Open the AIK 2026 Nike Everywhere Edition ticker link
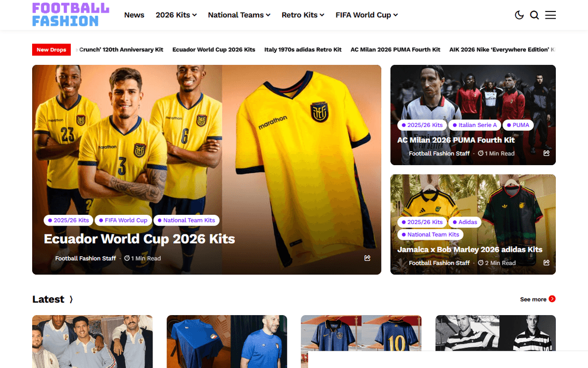 click(502, 50)
